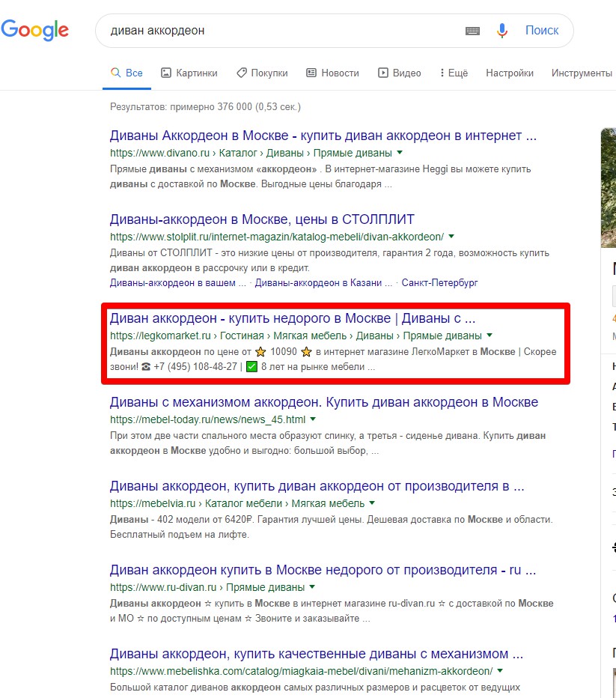Expand arrow next to mebelvia.ru URL

click(x=372, y=503)
